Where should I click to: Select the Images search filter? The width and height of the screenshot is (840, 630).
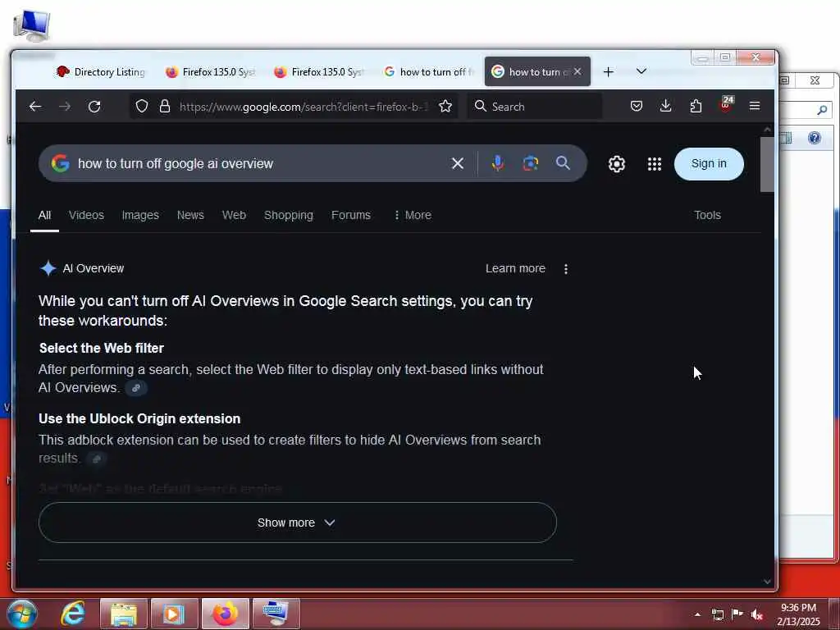coord(140,216)
